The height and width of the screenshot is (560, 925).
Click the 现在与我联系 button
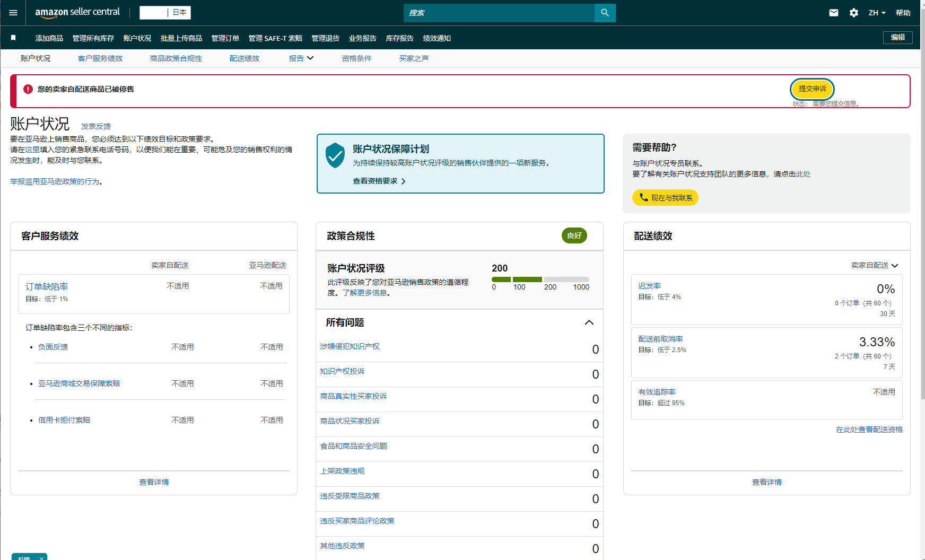665,197
